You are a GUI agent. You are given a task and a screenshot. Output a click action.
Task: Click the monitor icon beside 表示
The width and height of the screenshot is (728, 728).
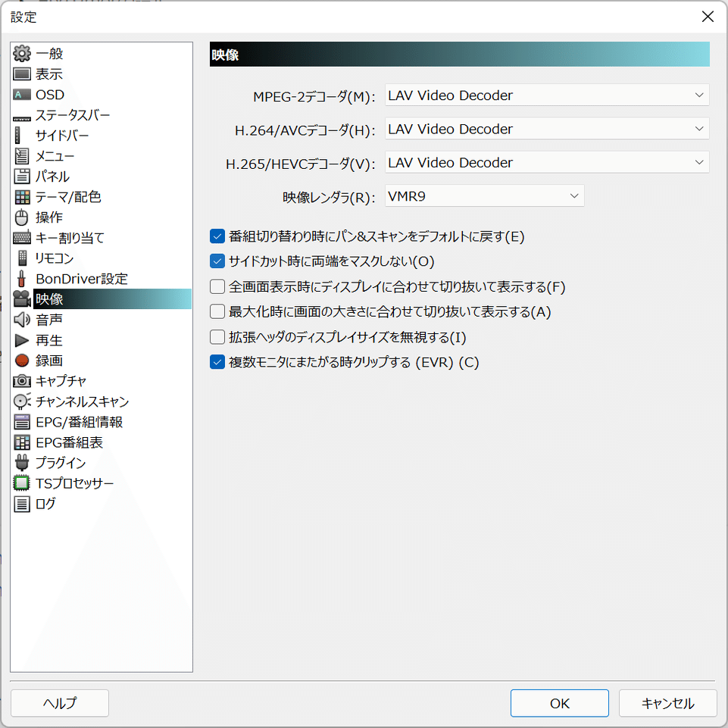pos(22,73)
